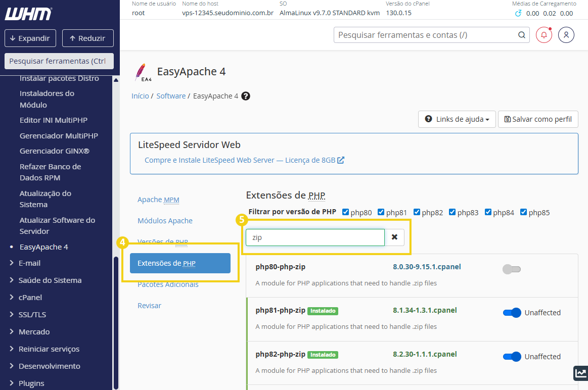This screenshot has width=588, height=390.
Task: Open EasyApache help via question mark icon
Action: 246,95
